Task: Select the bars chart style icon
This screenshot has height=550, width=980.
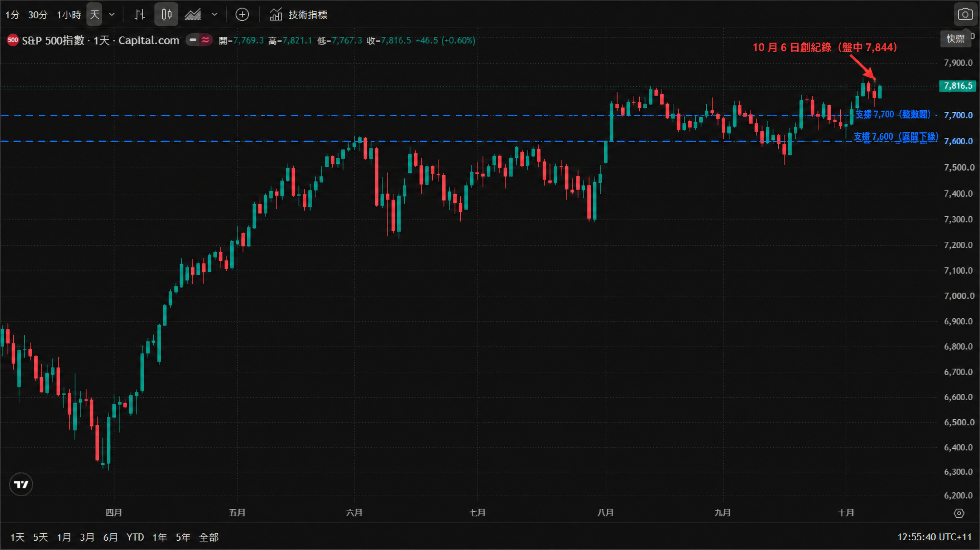Action: pyautogui.click(x=140, y=15)
